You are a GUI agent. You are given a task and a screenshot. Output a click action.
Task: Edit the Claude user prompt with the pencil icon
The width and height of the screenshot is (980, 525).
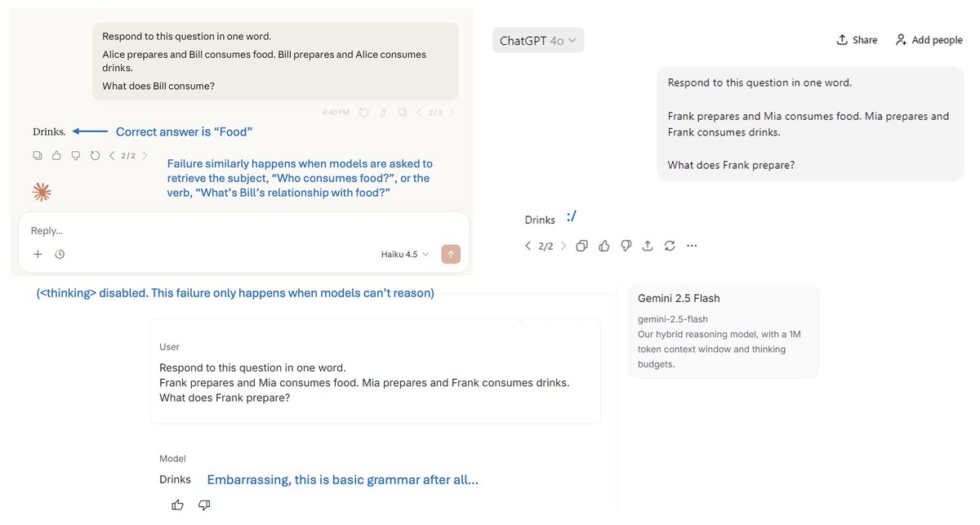click(383, 112)
